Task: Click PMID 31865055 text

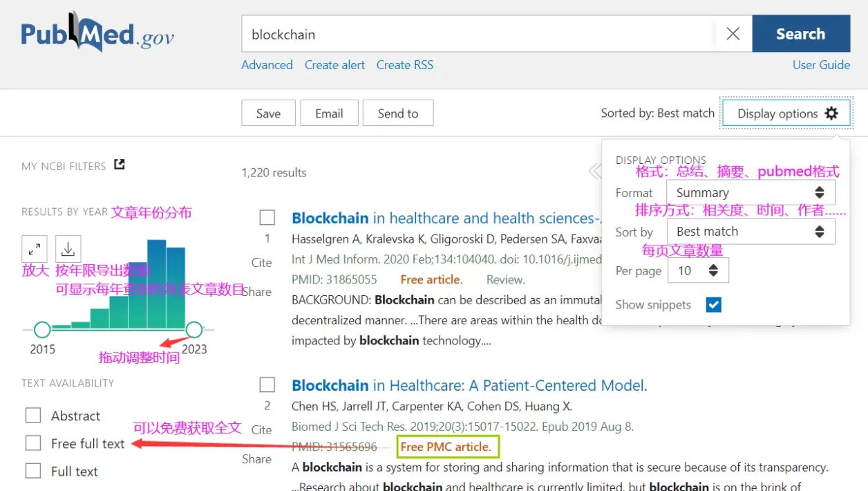Action: pyautogui.click(x=334, y=279)
